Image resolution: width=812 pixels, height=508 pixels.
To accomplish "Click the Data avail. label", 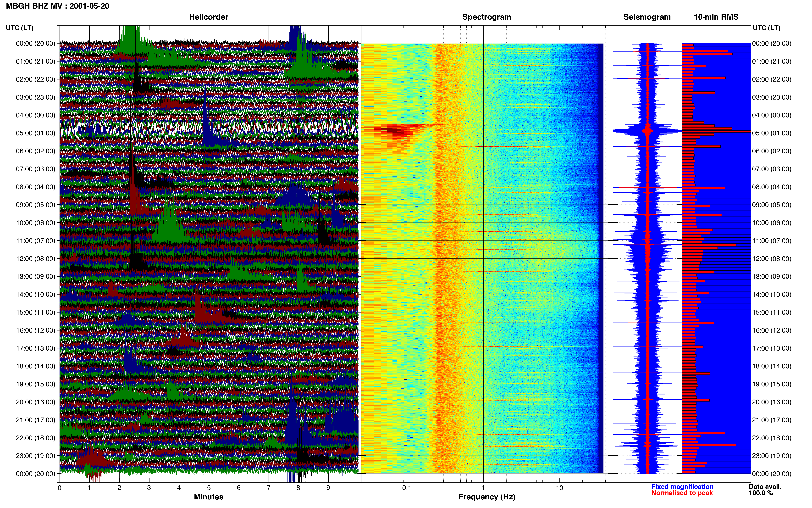I will [765, 487].
